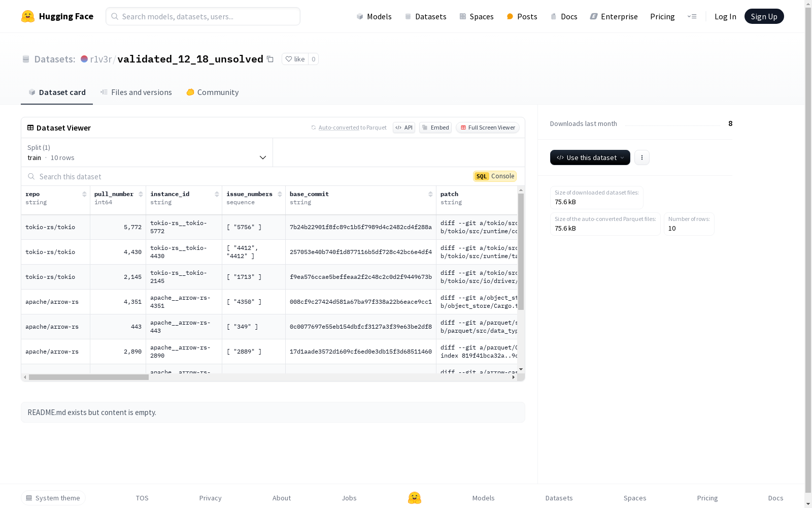Go to Models in top navigation
Image resolution: width=812 pixels, height=508 pixels.
(x=374, y=17)
